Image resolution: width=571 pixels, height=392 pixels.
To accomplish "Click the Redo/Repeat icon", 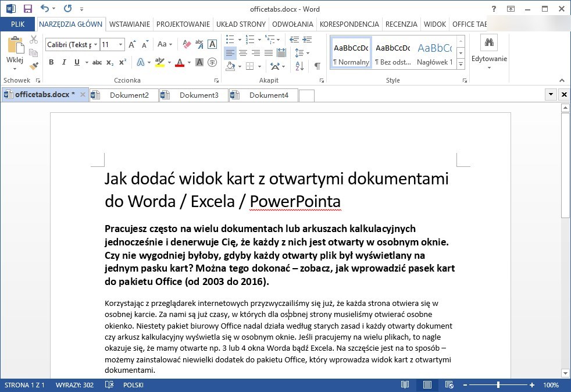I will (x=67, y=8).
